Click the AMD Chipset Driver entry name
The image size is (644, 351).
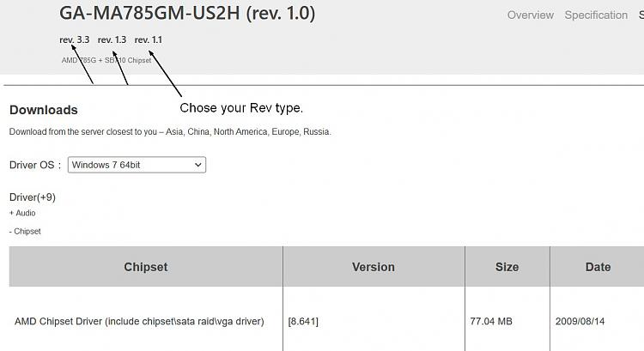139,321
